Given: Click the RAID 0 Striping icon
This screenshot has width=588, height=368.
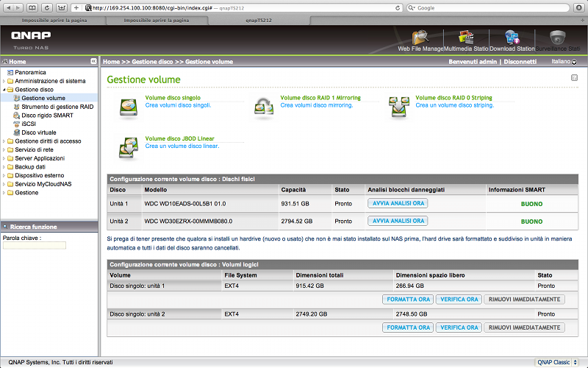Looking at the screenshot, I should (398, 107).
